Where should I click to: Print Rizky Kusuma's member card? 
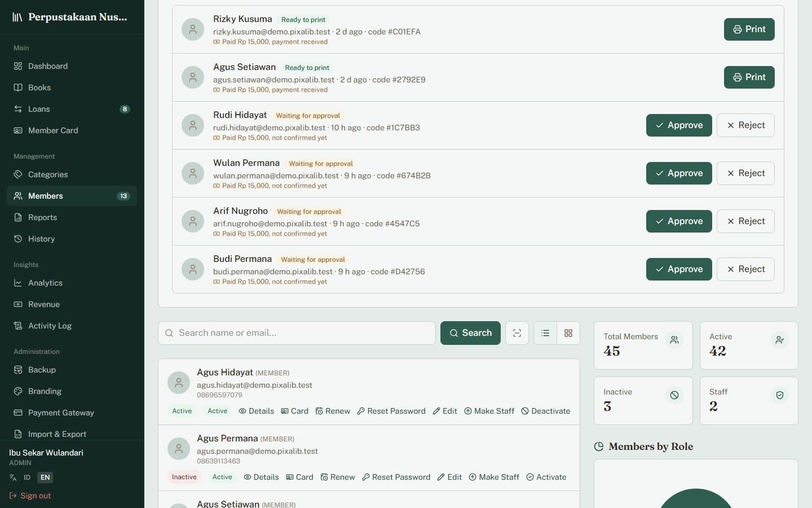coord(749,29)
